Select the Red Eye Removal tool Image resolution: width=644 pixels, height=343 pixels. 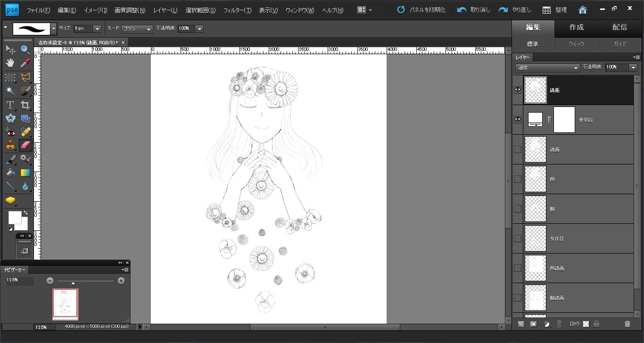tap(10, 132)
